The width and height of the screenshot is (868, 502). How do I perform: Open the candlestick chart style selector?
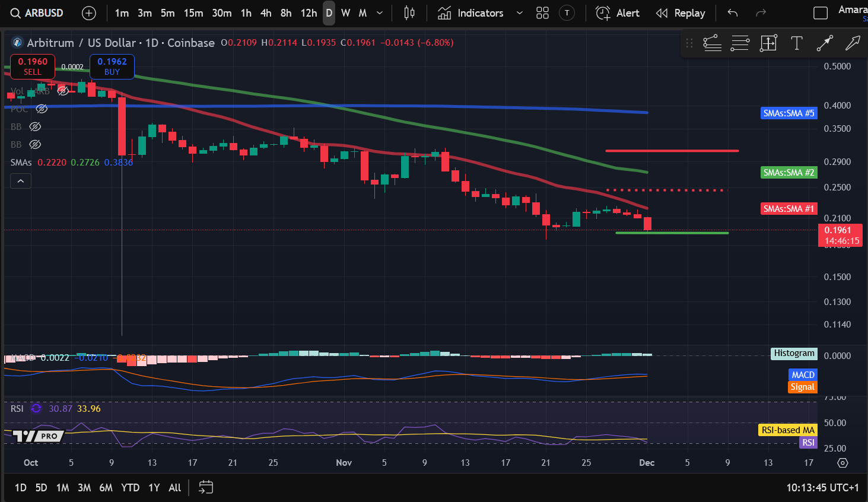409,12
